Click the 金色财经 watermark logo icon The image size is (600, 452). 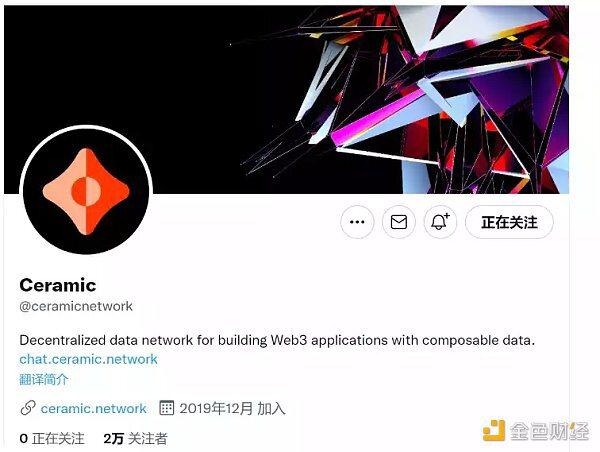pos(494,430)
